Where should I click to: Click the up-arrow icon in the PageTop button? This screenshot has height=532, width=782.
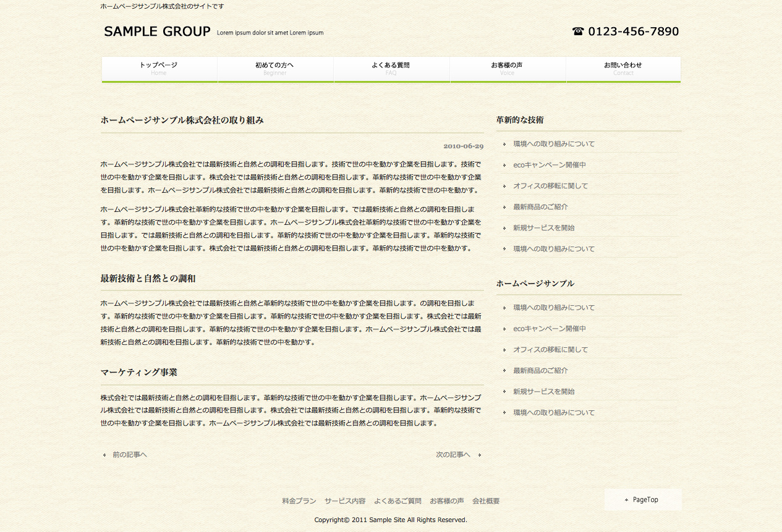coord(626,500)
